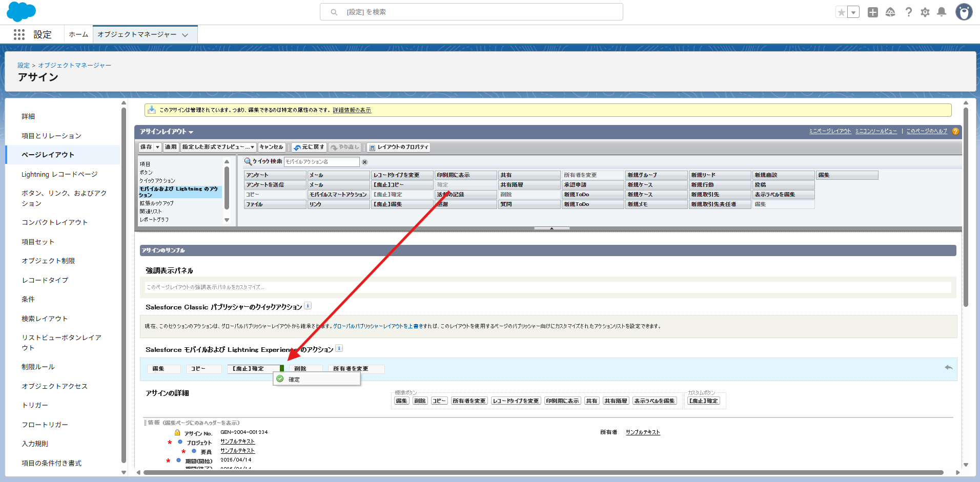Open the 保存 split-button arrow
The width and height of the screenshot is (980, 482).
coord(158,147)
